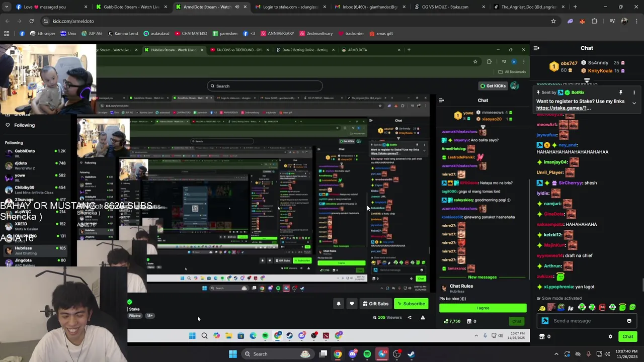Click Subscribe in streamed Hubrisss page
This screenshot has width=644, height=362.
(410, 304)
